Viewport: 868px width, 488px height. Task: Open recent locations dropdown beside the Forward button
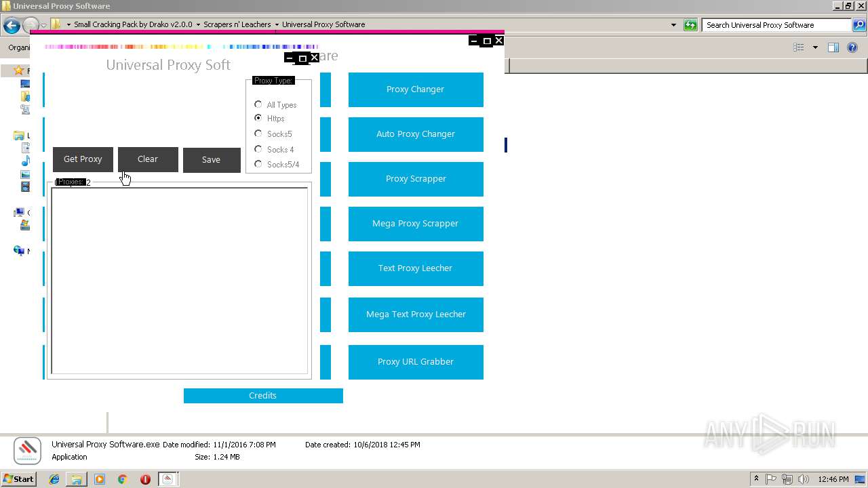43,26
